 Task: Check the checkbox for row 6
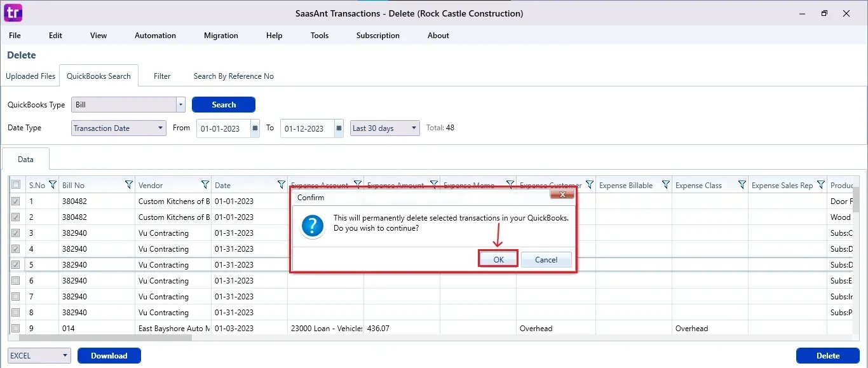(16, 280)
